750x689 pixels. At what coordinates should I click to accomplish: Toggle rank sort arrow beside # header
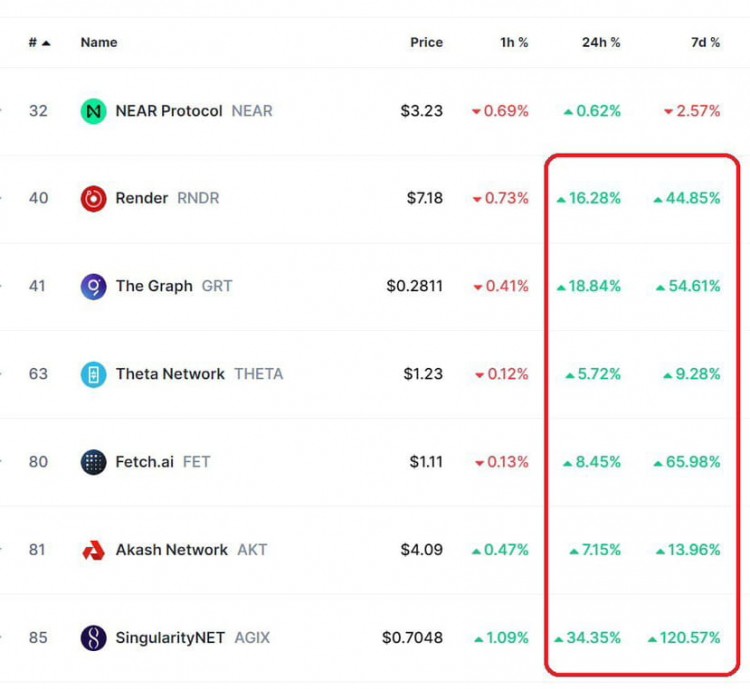pyautogui.click(x=46, y=43)
